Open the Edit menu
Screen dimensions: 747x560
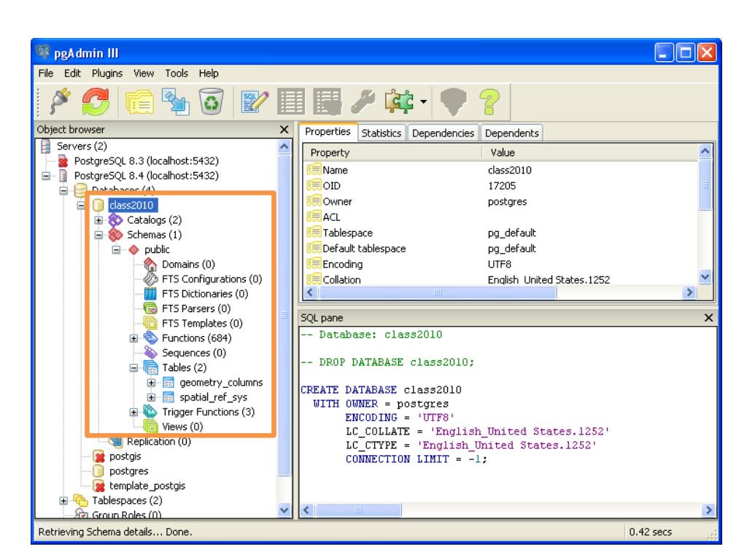click(x=72, y=74)
